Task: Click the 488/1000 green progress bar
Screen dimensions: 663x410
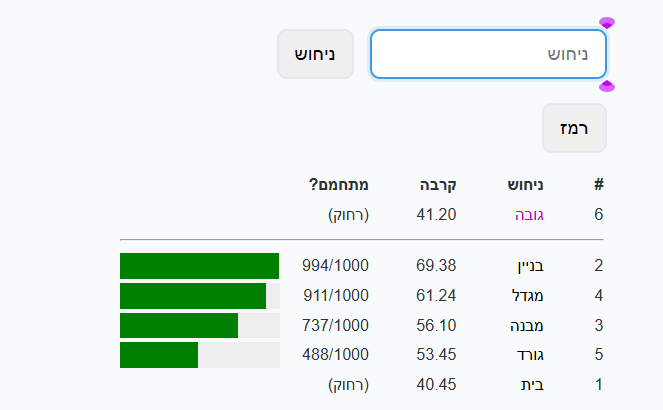Action: [199, 355]
